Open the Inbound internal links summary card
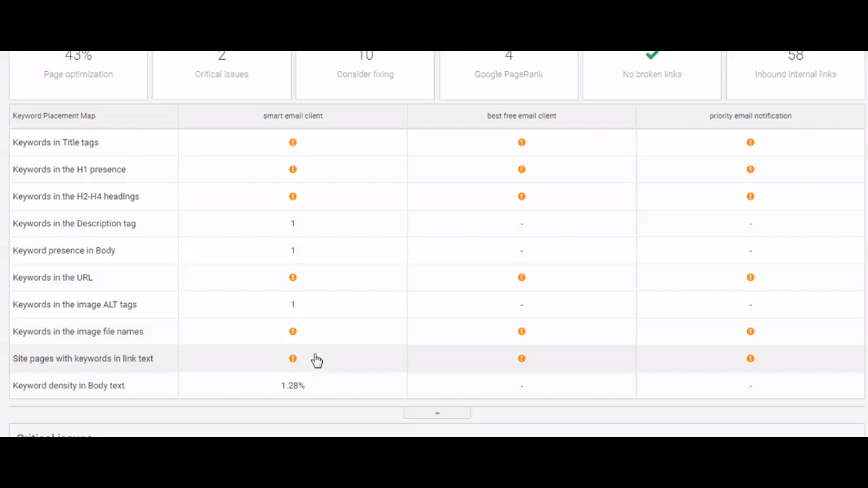This screenshot has height=488, width=868. [796, 75]
